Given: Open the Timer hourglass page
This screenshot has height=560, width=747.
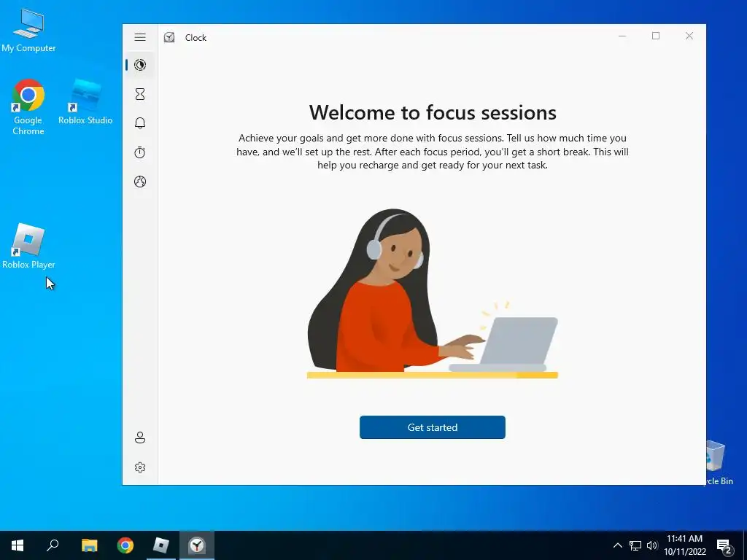Looking at the screenshot, I should click(140, 94).
